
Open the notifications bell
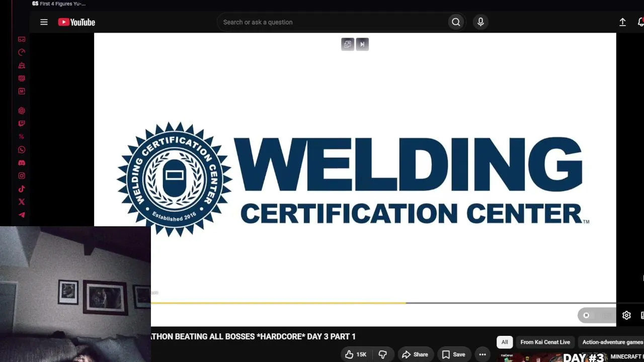click(x=640, y=22)
